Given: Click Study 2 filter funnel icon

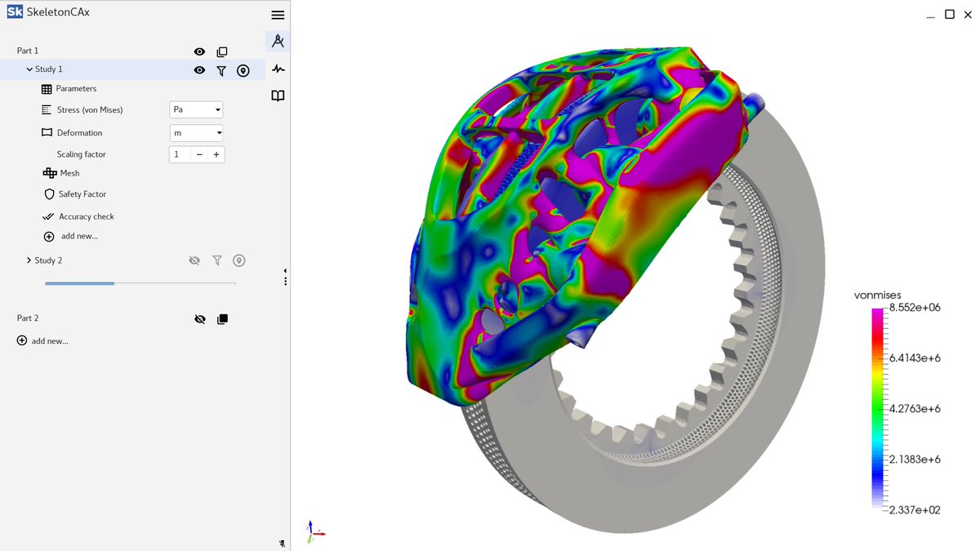Looking at the screenshot, I should (x=217, y=260).
